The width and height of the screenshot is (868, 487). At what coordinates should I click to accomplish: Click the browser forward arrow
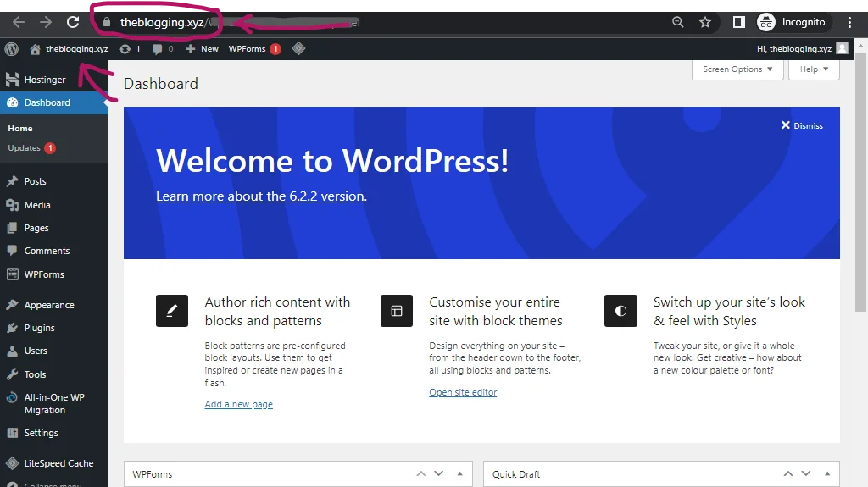46,22
